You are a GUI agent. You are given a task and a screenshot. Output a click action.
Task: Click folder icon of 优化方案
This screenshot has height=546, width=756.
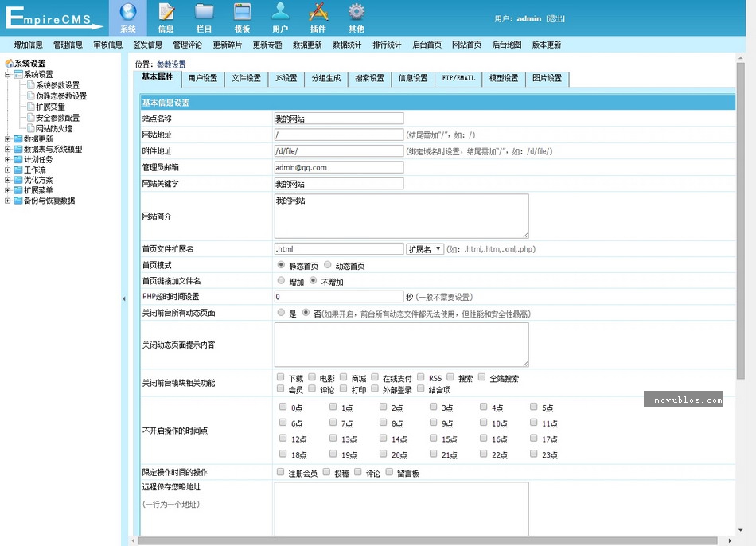click(x=18, y=180)
